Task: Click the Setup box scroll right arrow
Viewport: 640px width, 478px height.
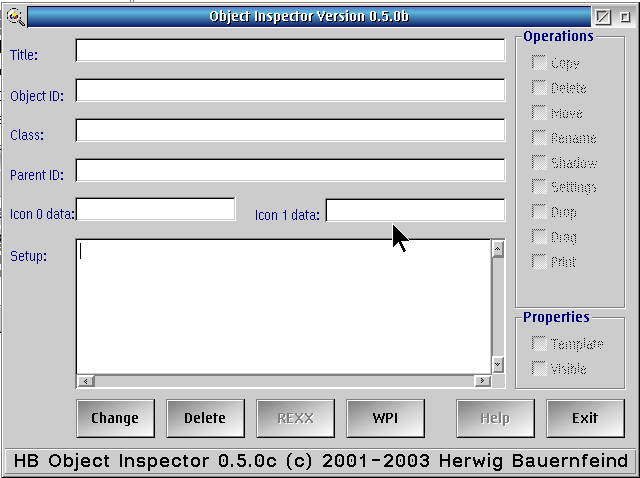Action: [483, 381]
